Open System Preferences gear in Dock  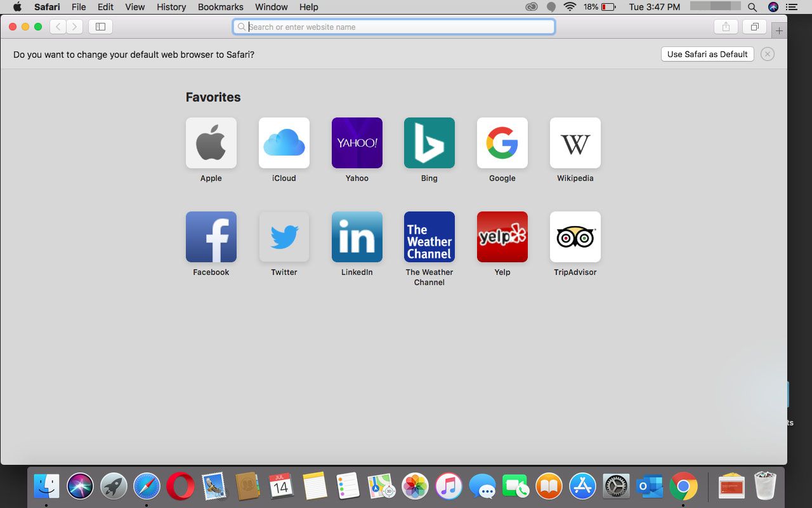pos(616,487)
